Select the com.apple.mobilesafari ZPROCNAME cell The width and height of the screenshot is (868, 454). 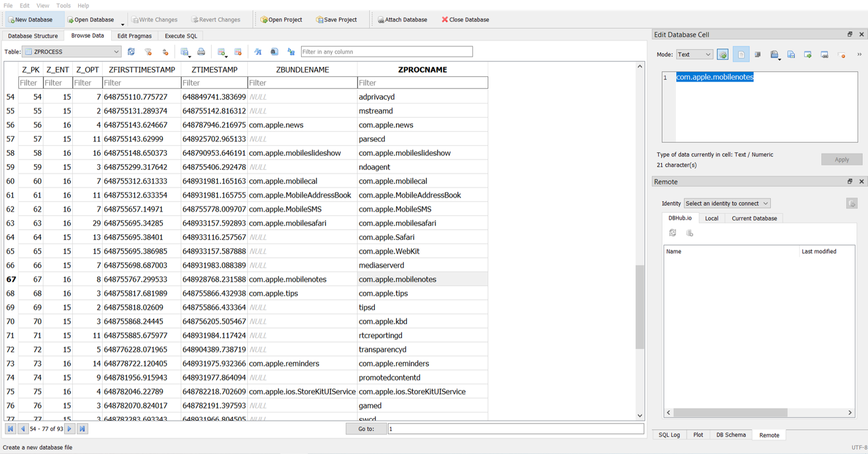click(x=423, y=223)
